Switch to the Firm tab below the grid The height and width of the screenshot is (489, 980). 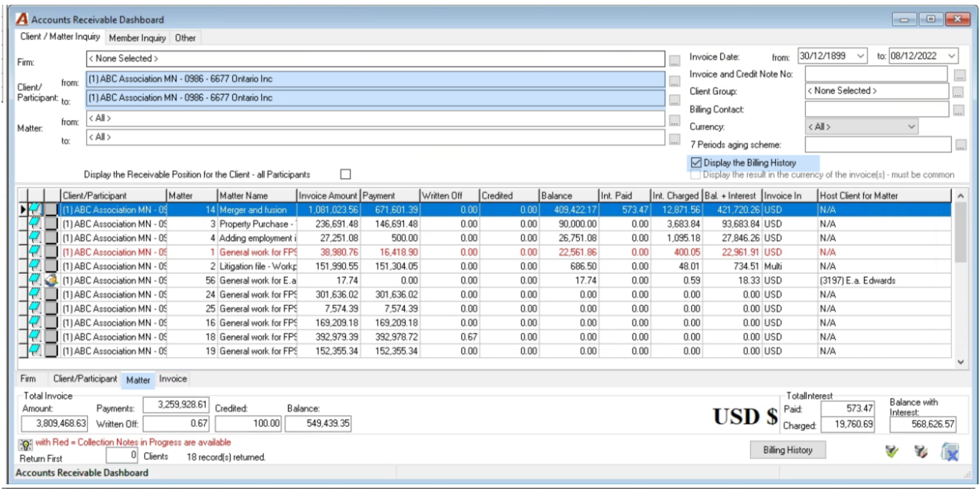coord(28,379)
